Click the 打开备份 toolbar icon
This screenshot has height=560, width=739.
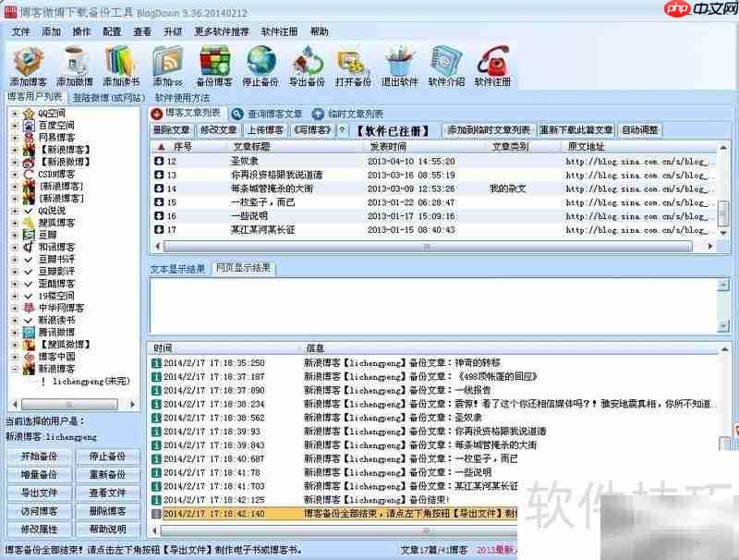coord(353,60)
